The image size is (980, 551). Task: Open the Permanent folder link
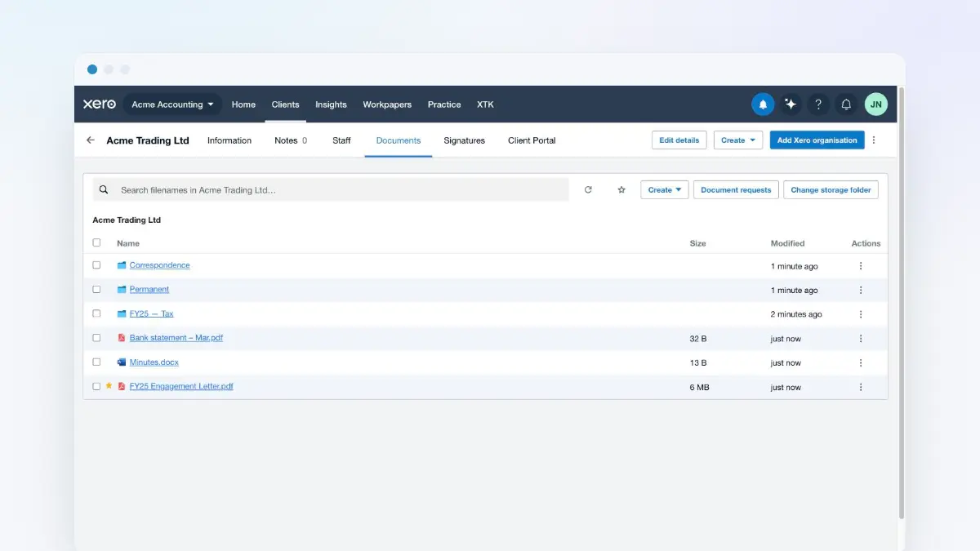pyautogui.click(x=149, y=289)
